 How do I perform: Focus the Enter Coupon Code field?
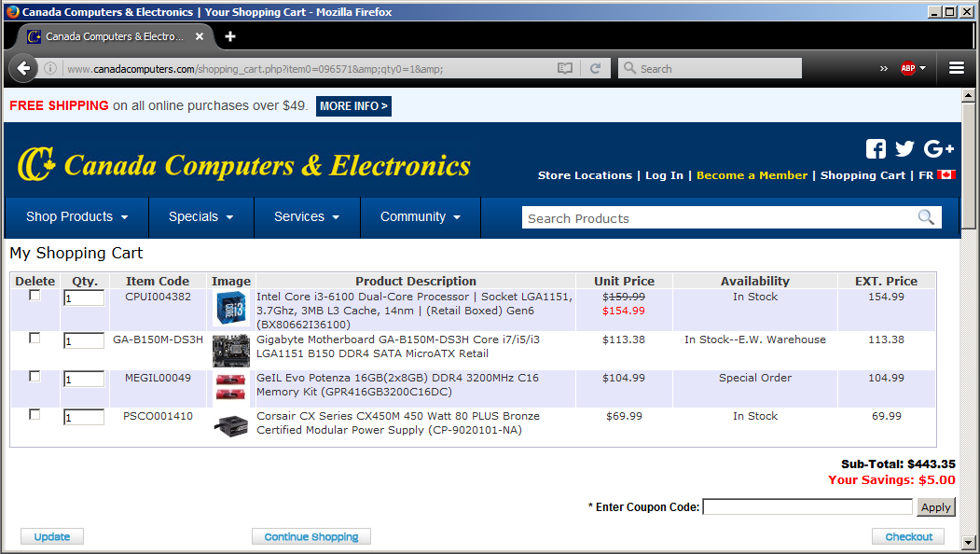click(807, 506)
